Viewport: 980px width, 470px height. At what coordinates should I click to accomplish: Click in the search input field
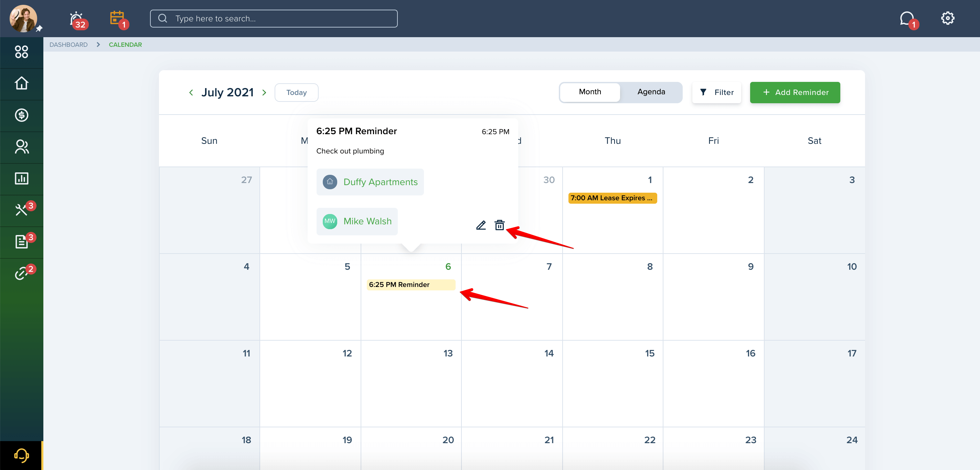[x=274, y=18]
